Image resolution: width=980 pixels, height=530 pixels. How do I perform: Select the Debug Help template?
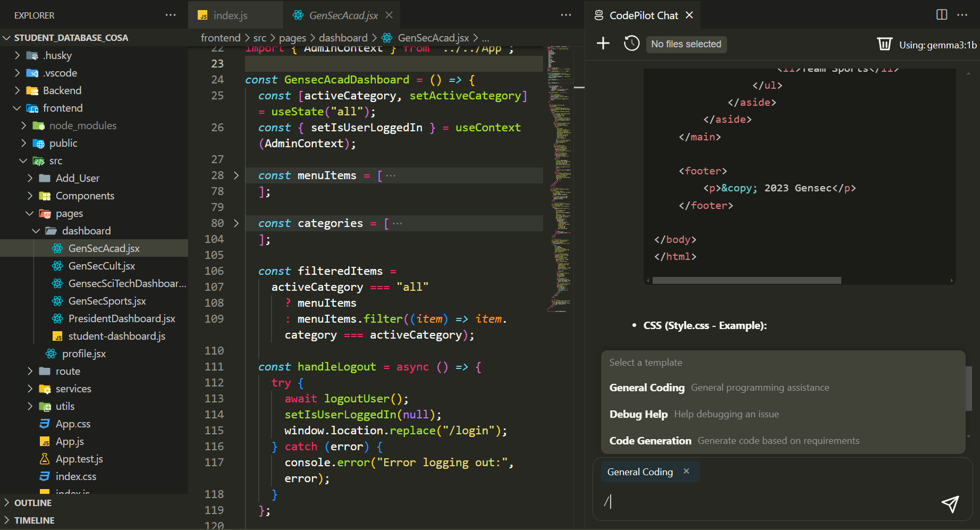click(x=639, y=414)
